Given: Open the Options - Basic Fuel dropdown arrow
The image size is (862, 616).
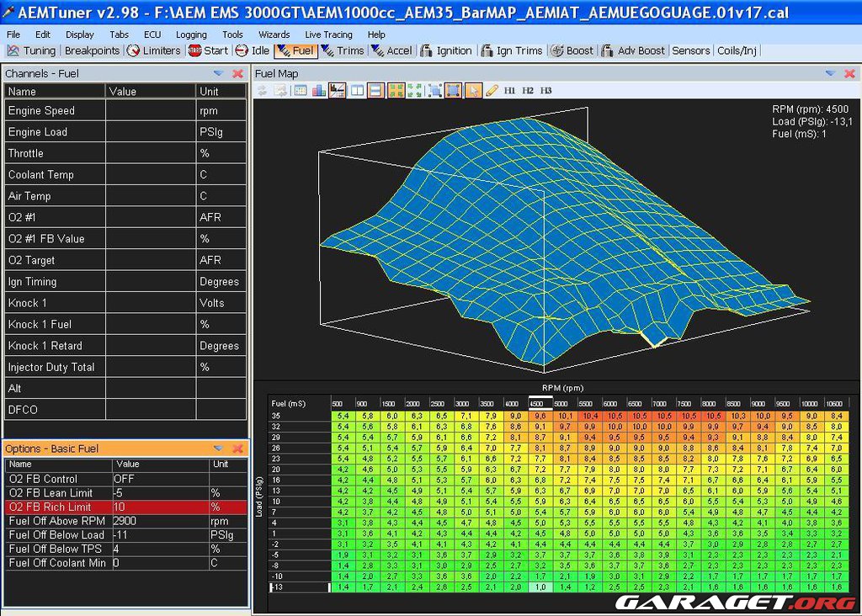Looking at the screenshot, I should click(x=218, y=449).
